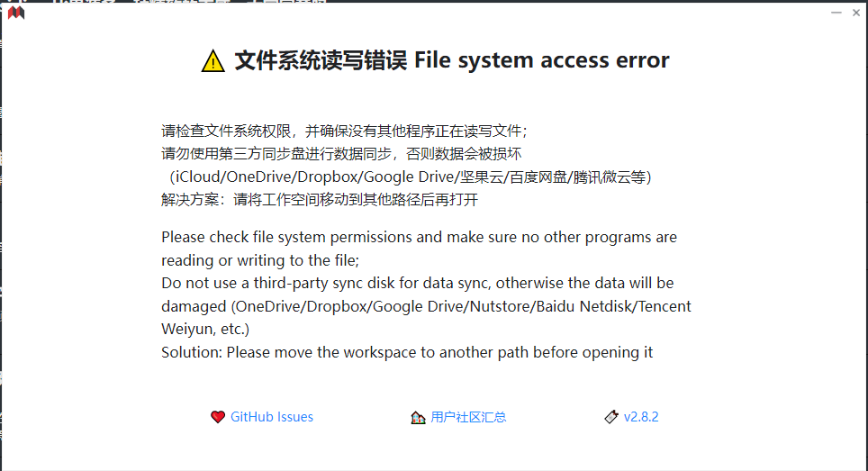
Task: Click the SiYuan logo in the title bar
Action: click(x=15, y=13)
